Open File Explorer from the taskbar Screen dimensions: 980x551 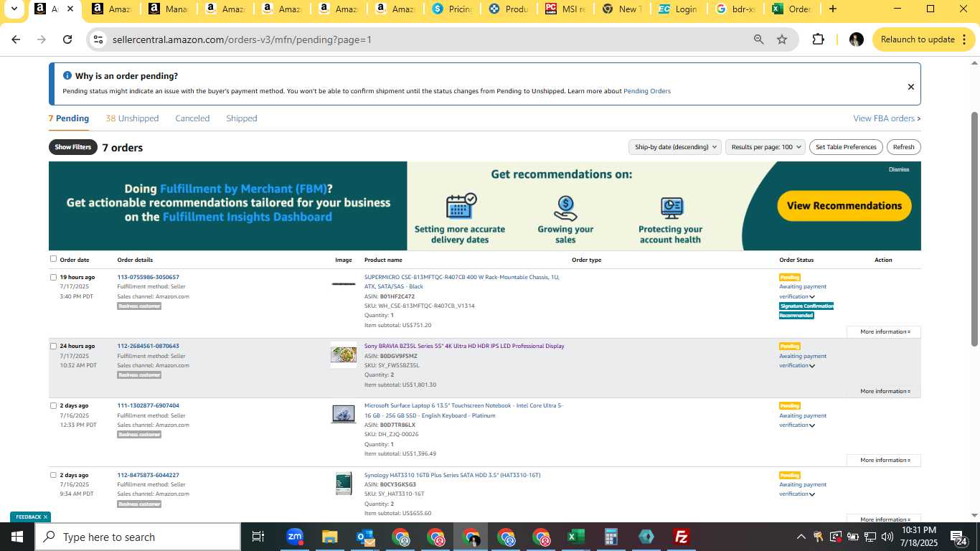click(329, 537)
